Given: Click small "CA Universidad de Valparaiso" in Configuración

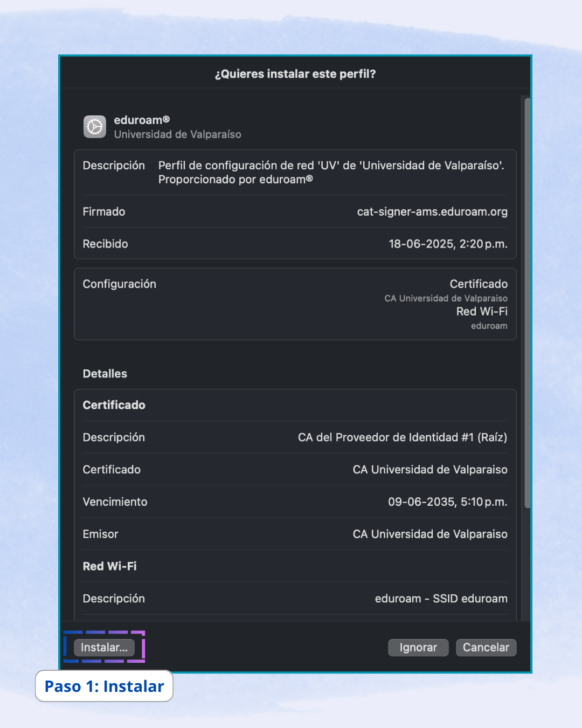Looking at the screenshot, I should click(x=446, y=298).
